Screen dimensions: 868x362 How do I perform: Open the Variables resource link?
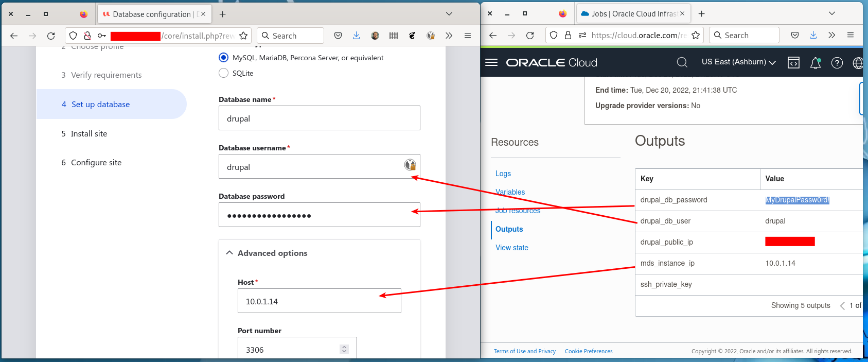[510, 192]
